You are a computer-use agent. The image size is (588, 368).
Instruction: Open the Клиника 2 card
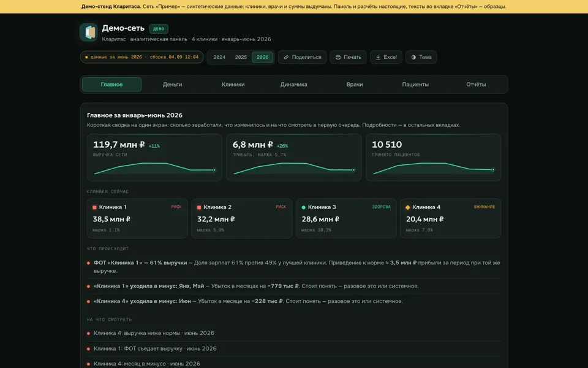point(242,218)
